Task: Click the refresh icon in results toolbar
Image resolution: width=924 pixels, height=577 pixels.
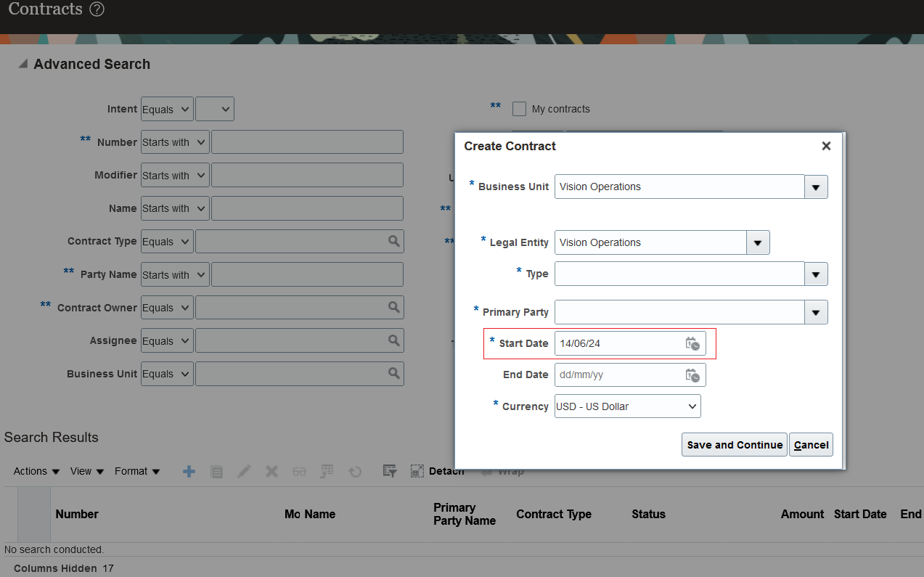Action: pos(355,472)
